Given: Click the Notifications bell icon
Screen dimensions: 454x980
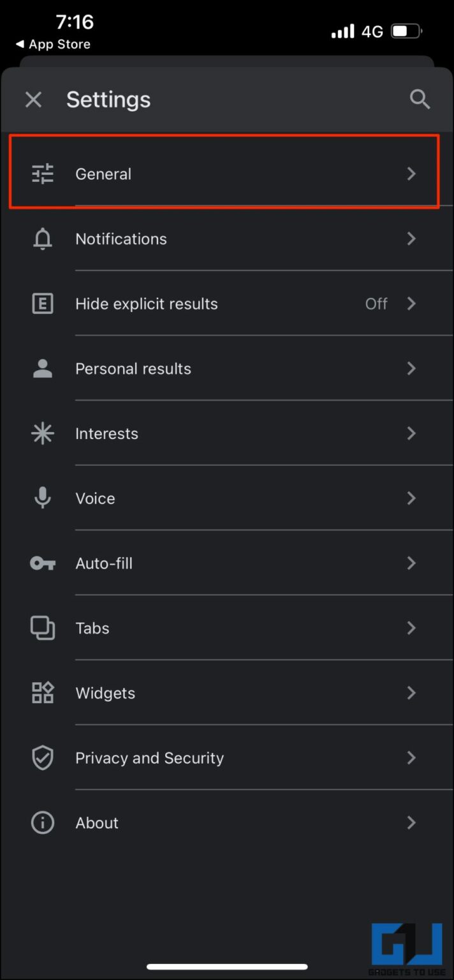Looking at the screenshot, I should click(42, 239).
